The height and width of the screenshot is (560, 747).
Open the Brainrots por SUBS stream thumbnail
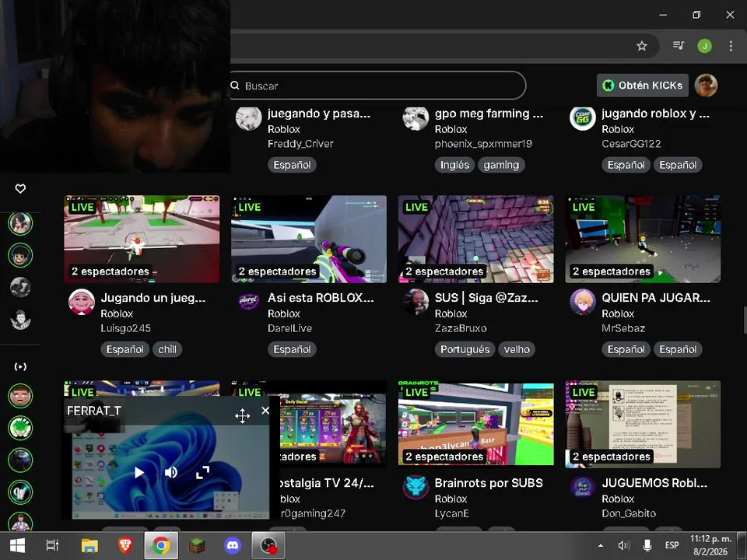[x=476, y=424]
